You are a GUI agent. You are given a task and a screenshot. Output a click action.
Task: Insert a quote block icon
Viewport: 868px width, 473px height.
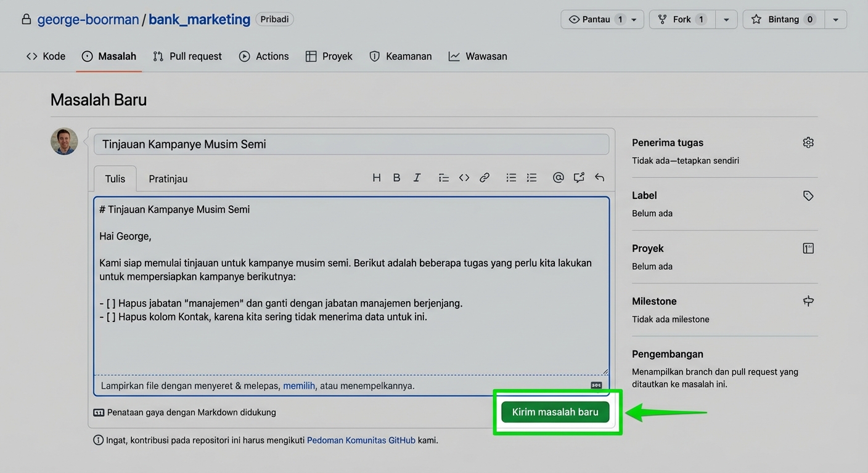point(444,177)
